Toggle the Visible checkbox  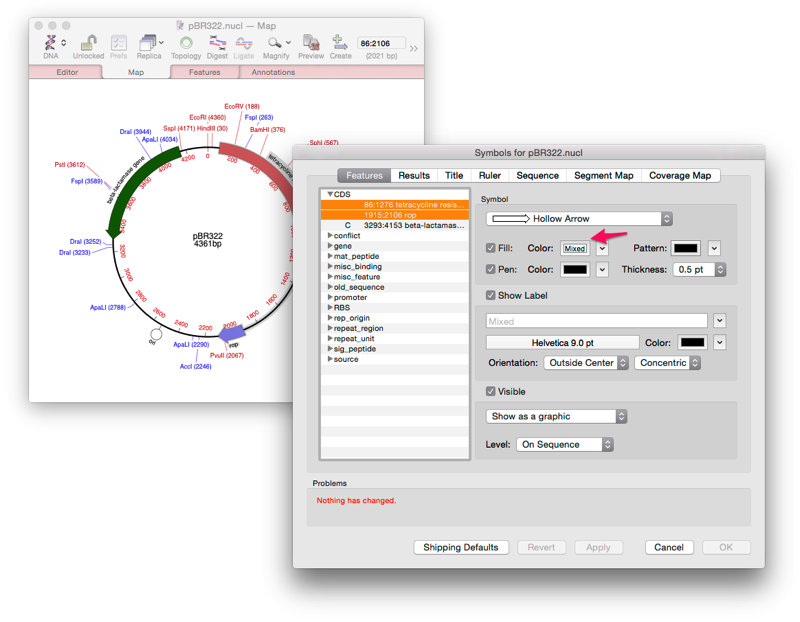491,392
